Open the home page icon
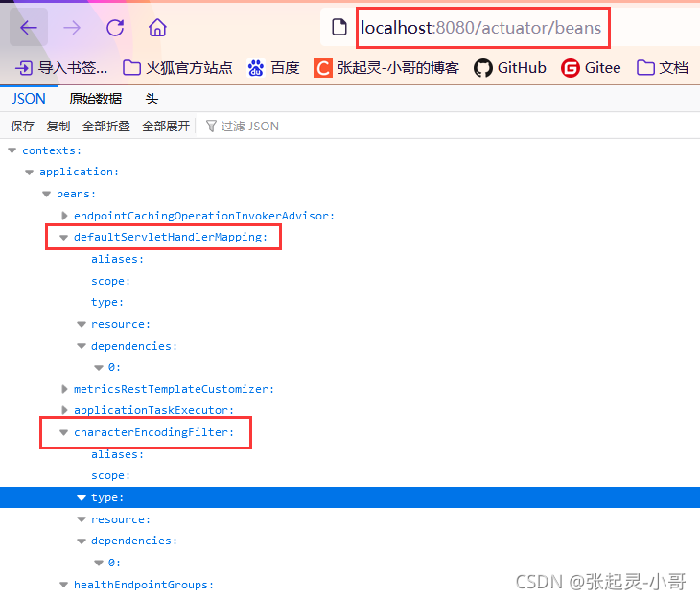This screenshot has width=700, height=599. click(157, 28)
